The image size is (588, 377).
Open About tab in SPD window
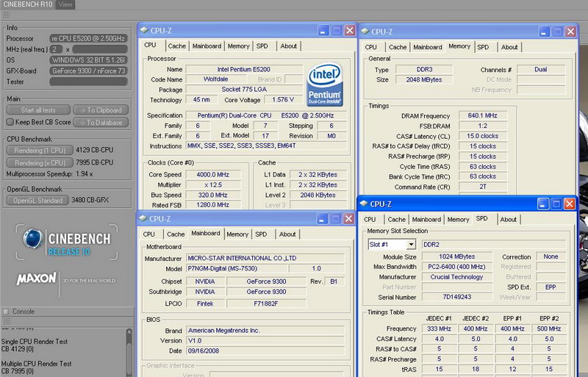coord(508,220)
